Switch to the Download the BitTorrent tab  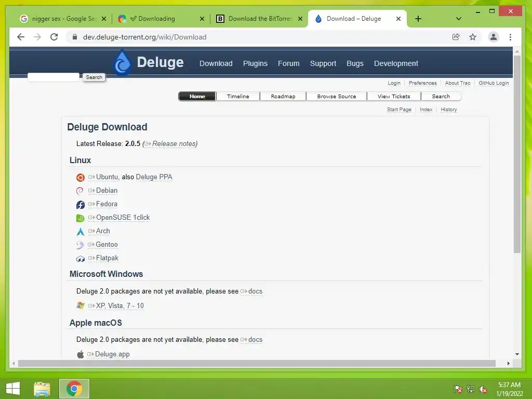[259, 19]
